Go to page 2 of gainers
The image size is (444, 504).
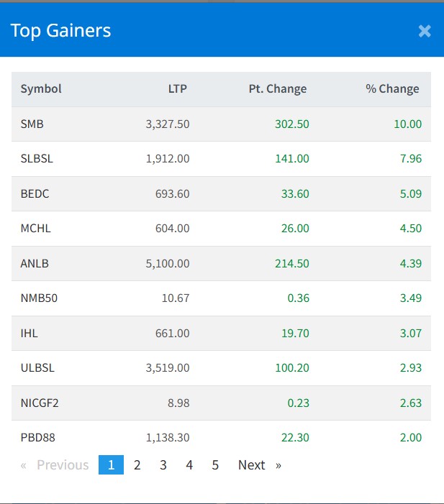pos(137,465)
